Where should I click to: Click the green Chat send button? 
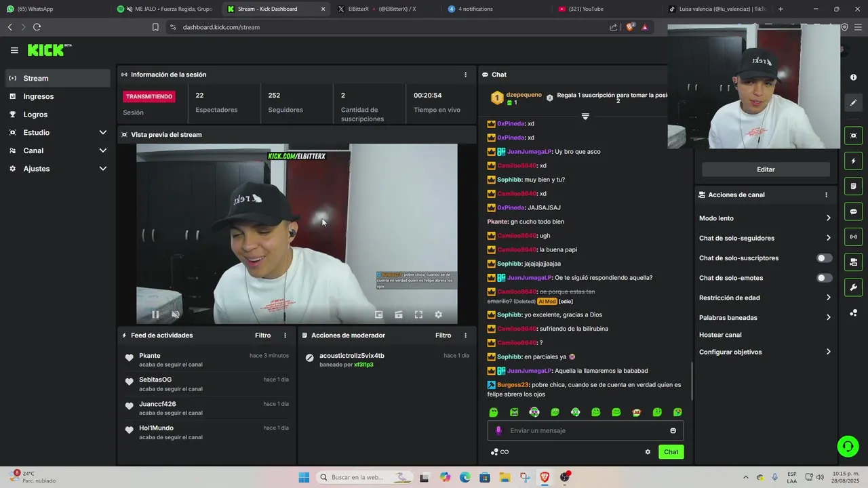tap(671, 452)
